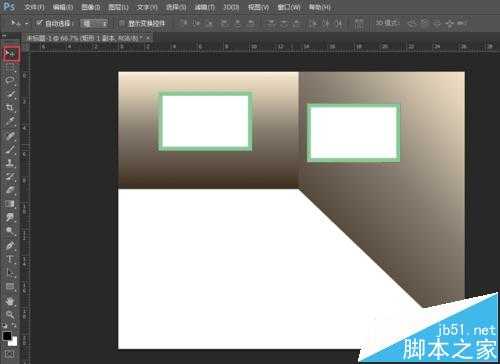
Task: Click the white background color swatch
Action: tap(13, 342)
